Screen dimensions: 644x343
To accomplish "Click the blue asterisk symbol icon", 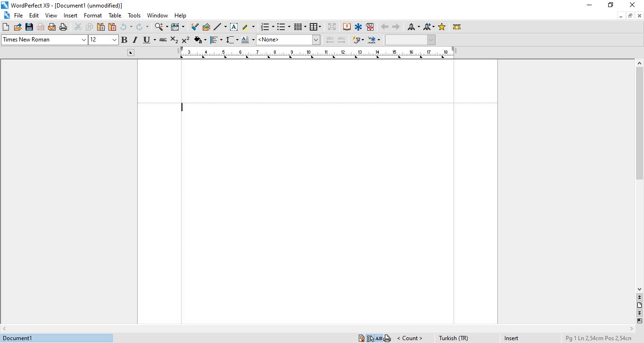I will coord(358,27).
